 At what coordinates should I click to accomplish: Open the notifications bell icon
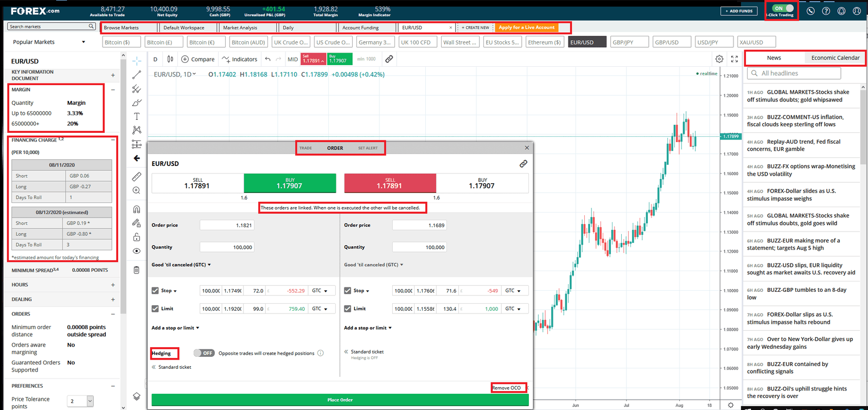coord(841,11)
